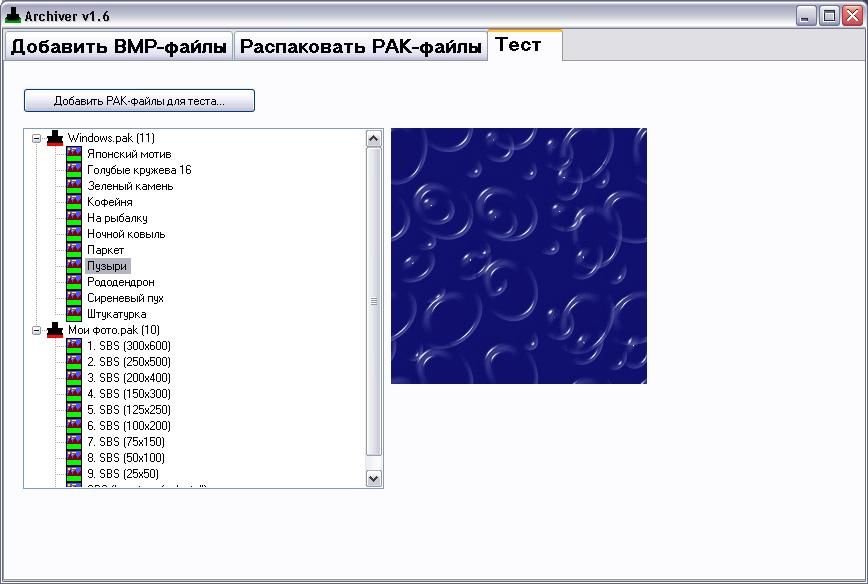
Task: Click the image icon next to Кофейня
Action: tap(73, 202)
